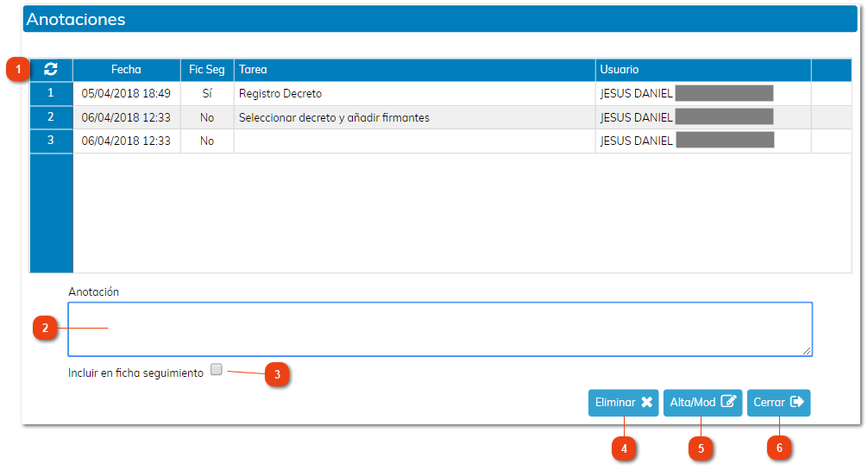The image size is (868, 470).
Task: Click inside the Anotación text area
Action: [440, 329]
